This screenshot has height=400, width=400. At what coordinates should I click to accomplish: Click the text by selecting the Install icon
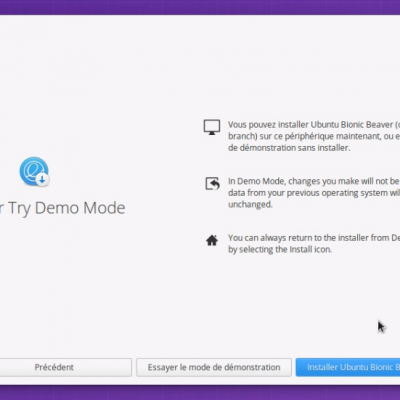tap(280, 250)
